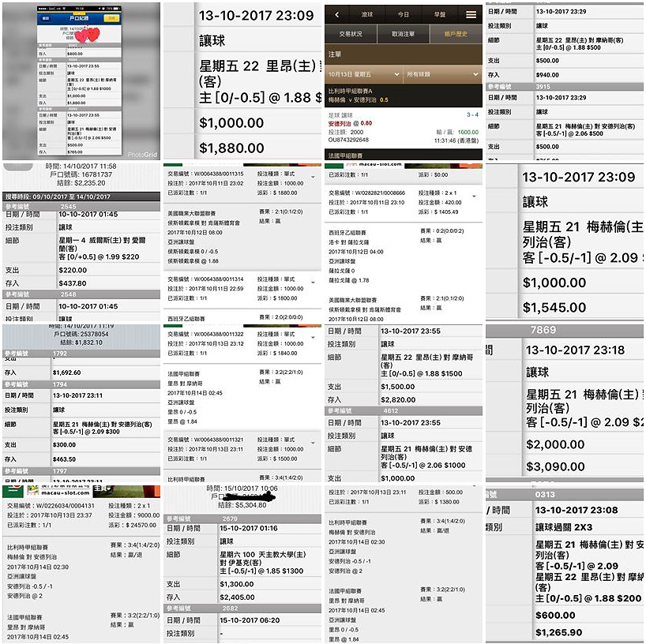This screenshot has width=646, height=644.
Task: Open the 所有球類 sport dropdown
Action: tap(442, 74)
